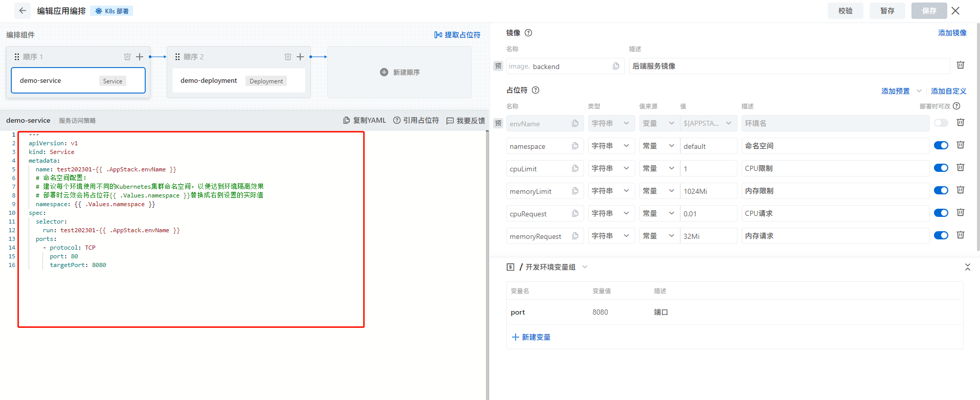Open the value source dropdown for cpuLimit
This screenshot has width=980, height=400.
[x=659, y=168]
